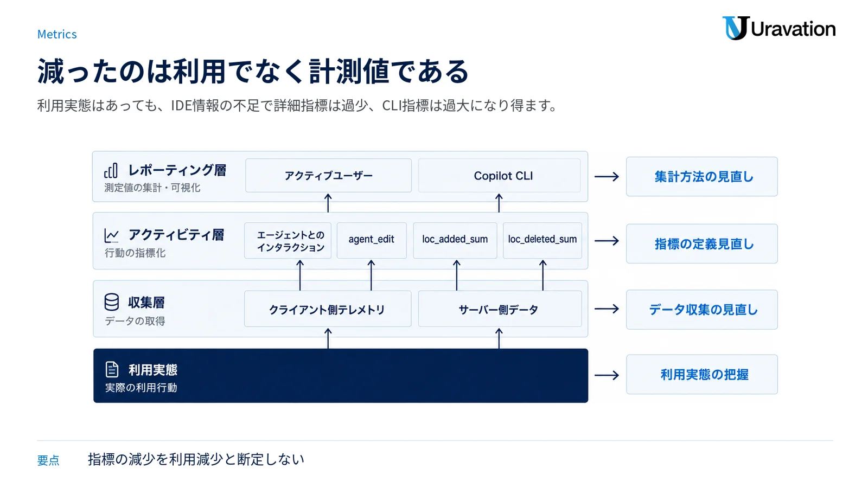
Task: Click the Uravation logo
Action: point(779,28)
